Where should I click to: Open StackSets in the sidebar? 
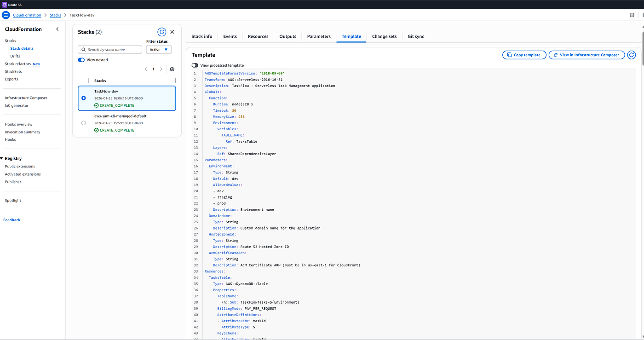click(x=13, y=71)
